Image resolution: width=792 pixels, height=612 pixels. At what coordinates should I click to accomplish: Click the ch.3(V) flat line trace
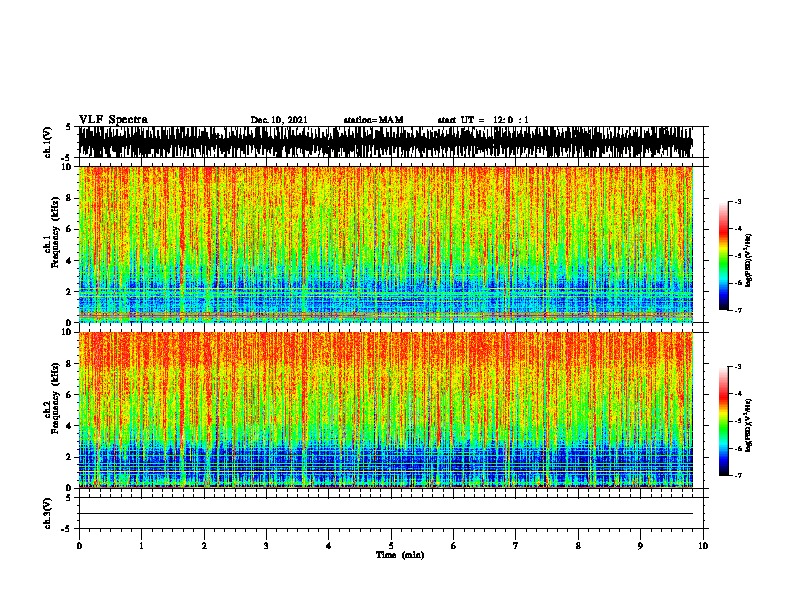click(386, 514)
